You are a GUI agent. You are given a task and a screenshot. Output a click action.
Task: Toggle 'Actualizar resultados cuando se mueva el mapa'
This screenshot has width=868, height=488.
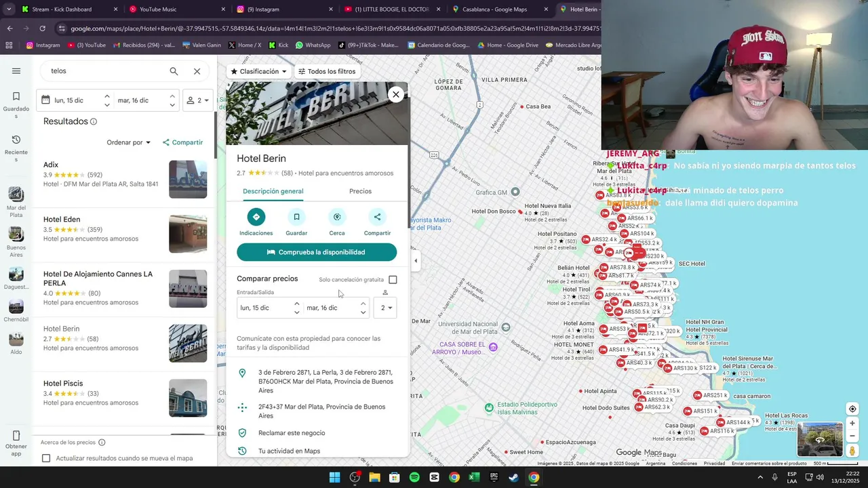[x=46, y=459]
